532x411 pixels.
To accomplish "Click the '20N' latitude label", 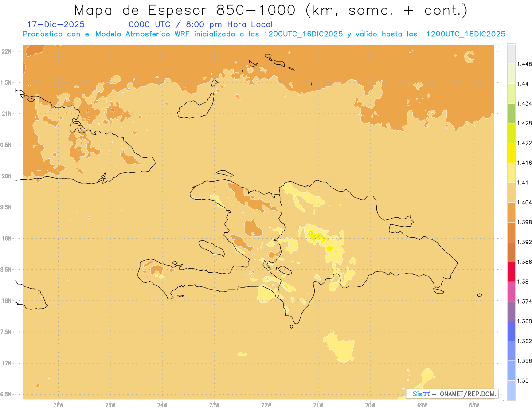I will point(7,176).
